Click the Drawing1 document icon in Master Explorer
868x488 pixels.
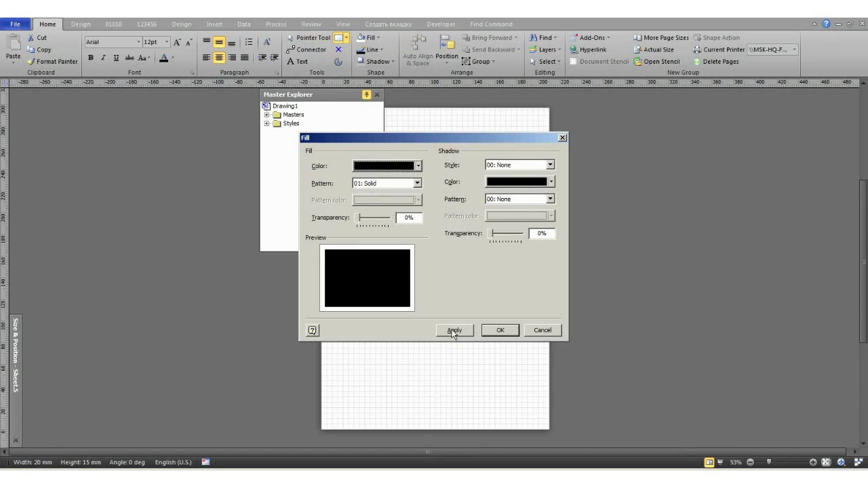pyautogui.click(x=266, y=106)
